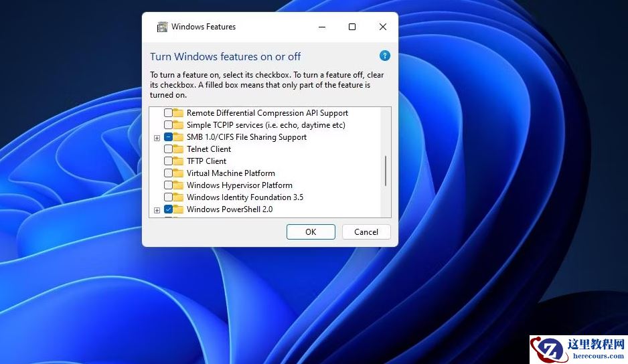Uncheck Windows PowerShell 2.0 checkbox
This screenshot has width=628, height=364.
[168, 209]
